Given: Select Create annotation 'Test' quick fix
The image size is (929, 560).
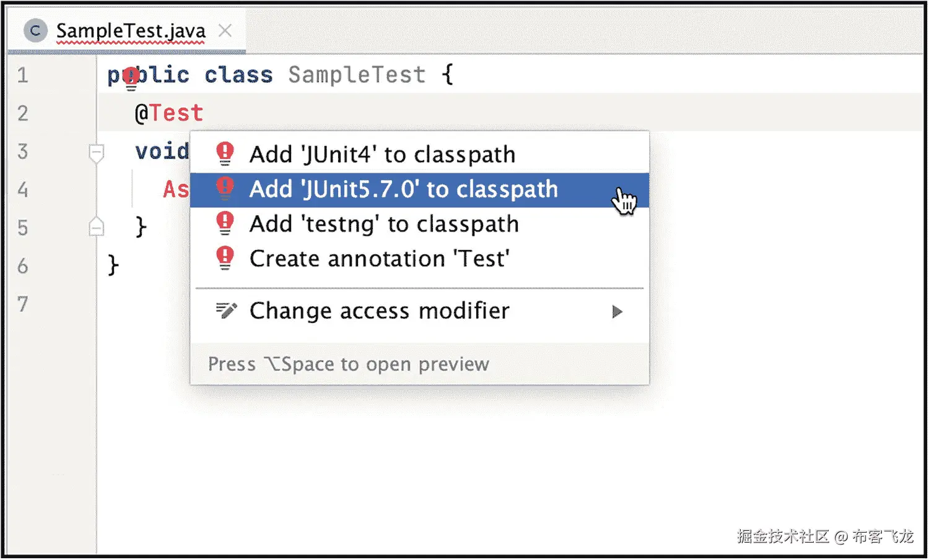Looking at the screenshot, I should point(379,259).
